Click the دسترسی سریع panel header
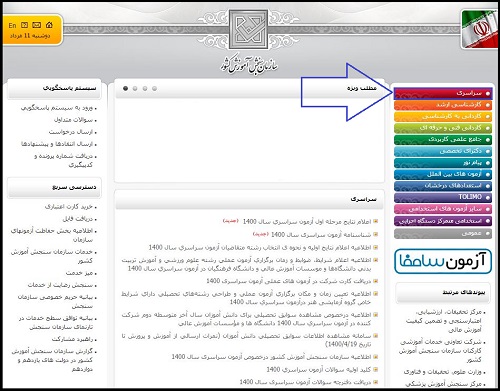This screenshot has height=391, width=500. [54, 188]
